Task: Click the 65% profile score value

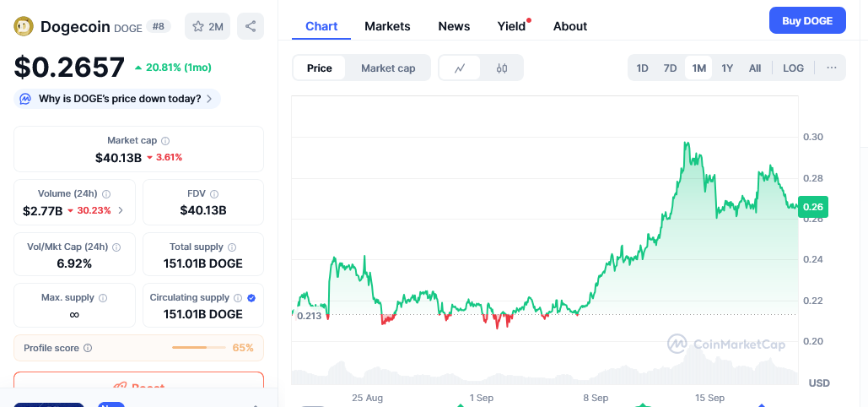Action: (x=243, y=348)
